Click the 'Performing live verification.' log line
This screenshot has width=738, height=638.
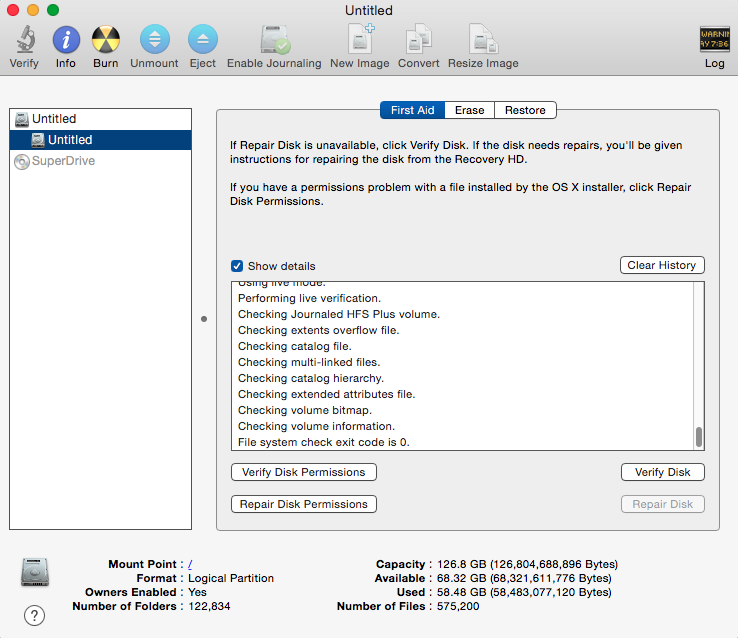click(x=309, y=298)
